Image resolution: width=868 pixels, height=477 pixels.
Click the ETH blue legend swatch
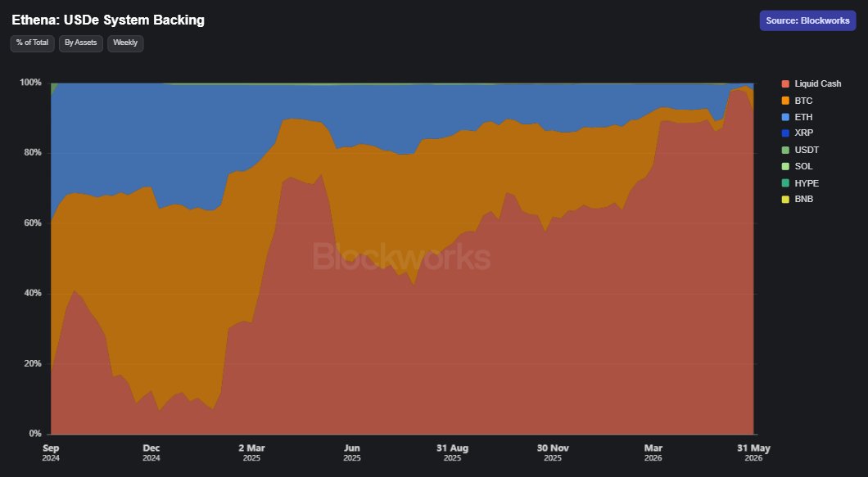(x=785, y=117)
